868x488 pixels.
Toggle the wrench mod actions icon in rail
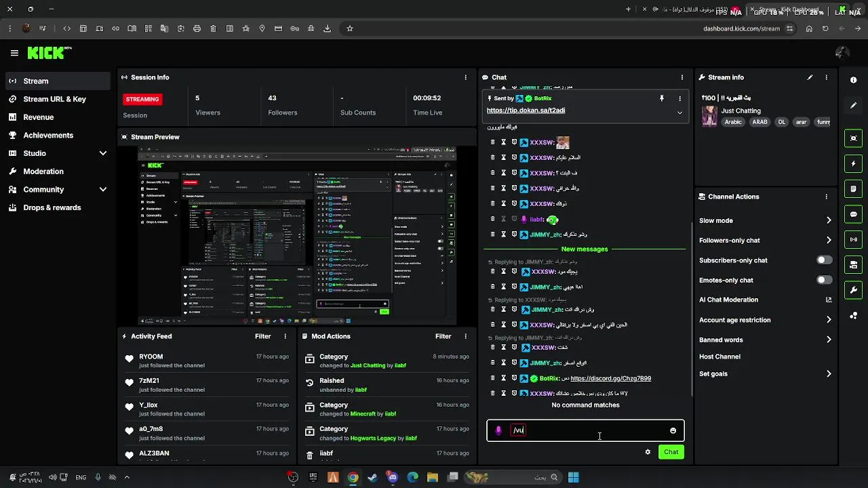[853, 290]
